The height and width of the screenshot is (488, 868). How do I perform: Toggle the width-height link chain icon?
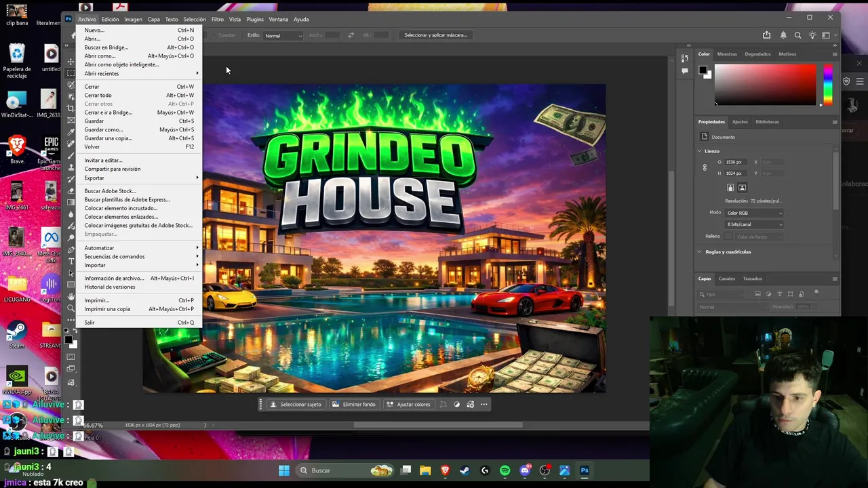[705, 167]
